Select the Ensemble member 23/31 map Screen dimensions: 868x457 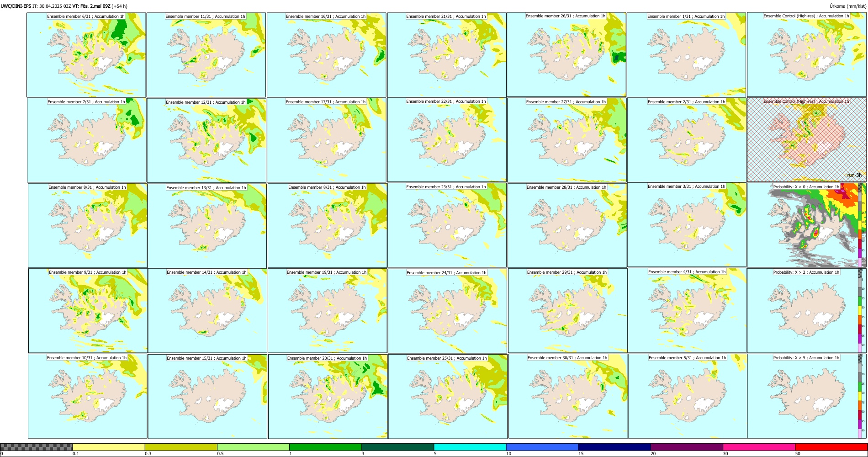coord(447,225)
